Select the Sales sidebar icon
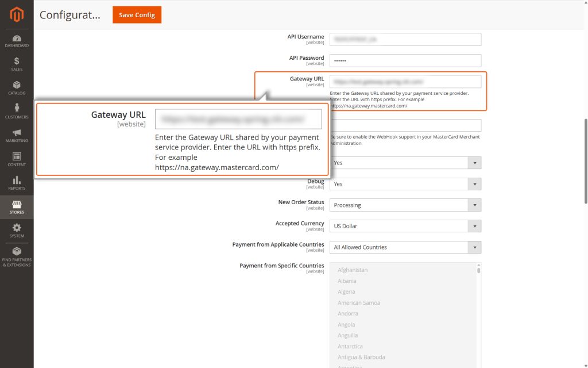 click(16, 63)
